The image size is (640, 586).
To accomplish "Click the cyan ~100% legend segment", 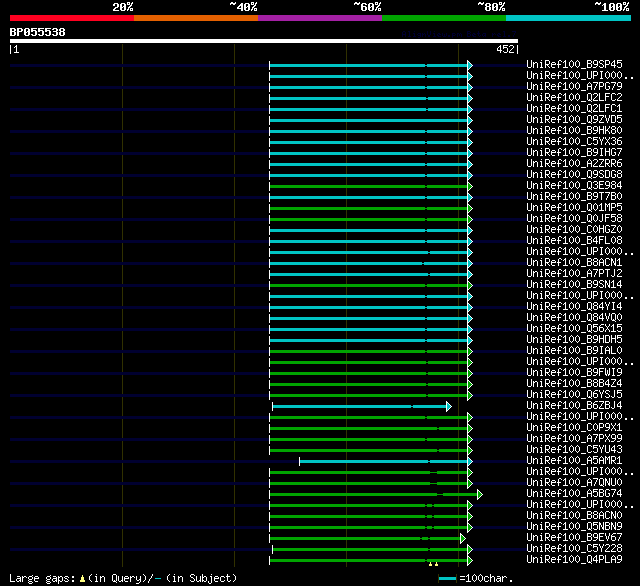I will [568, 18].
